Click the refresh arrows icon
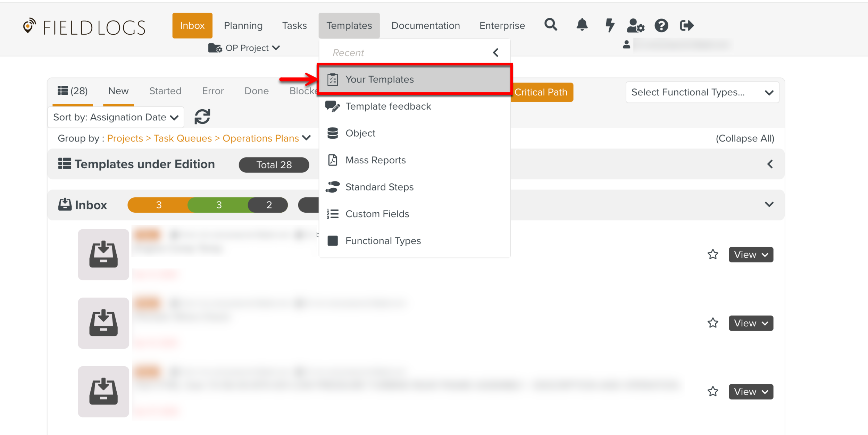Screen dimensions: 868x435 pyautogui.click(x=202, y=117)
